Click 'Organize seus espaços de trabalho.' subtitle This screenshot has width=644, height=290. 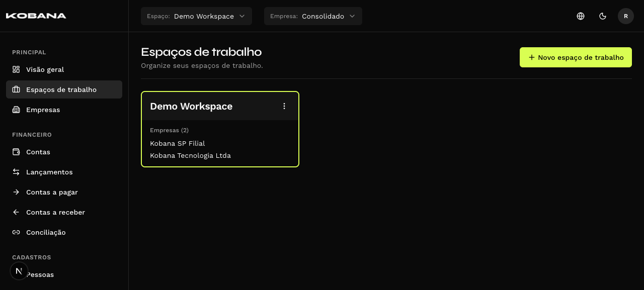[202, 65]
